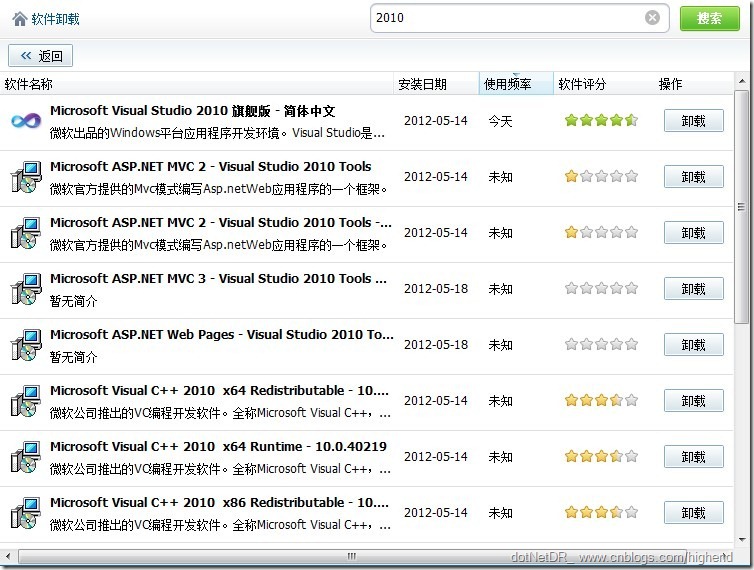The width and height of the screenshot is (754, 570).
Task: Click the 暂无简介 text under ASP.NET MVC 3 Tools
Action: (74, 301)
